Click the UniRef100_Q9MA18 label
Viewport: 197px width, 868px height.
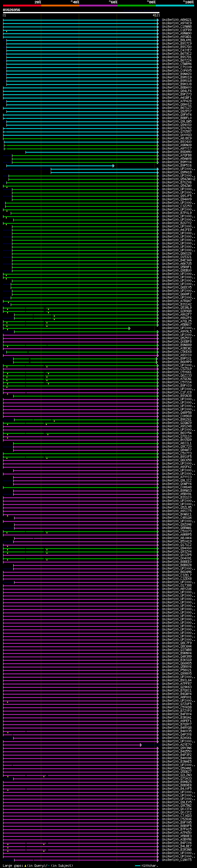pos(177,172)
